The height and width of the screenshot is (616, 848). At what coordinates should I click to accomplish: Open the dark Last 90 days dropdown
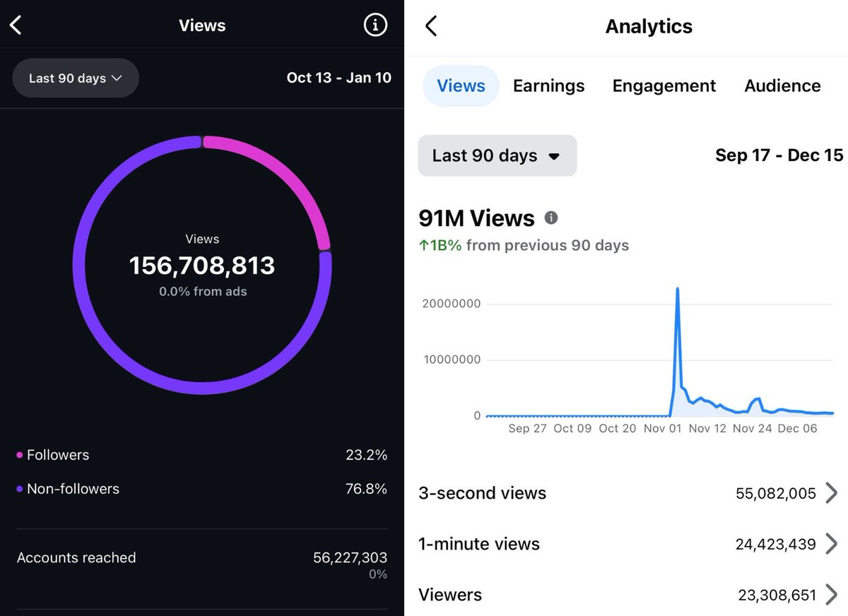(76, 78)
